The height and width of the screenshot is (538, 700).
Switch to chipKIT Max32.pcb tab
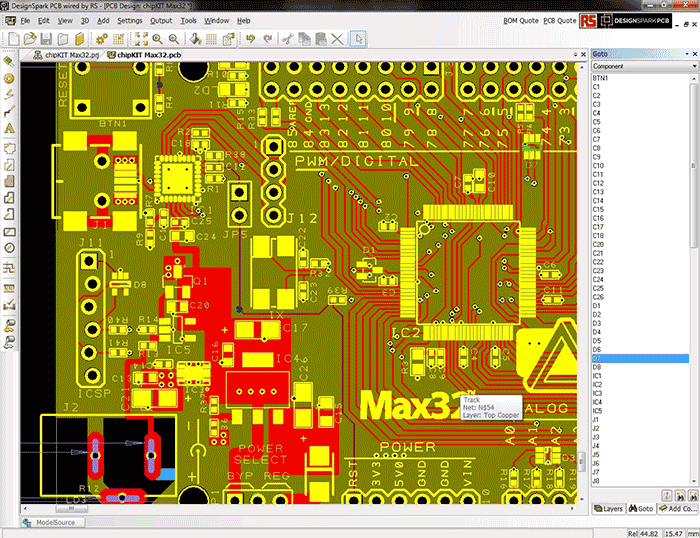click(x=144, y=55)
